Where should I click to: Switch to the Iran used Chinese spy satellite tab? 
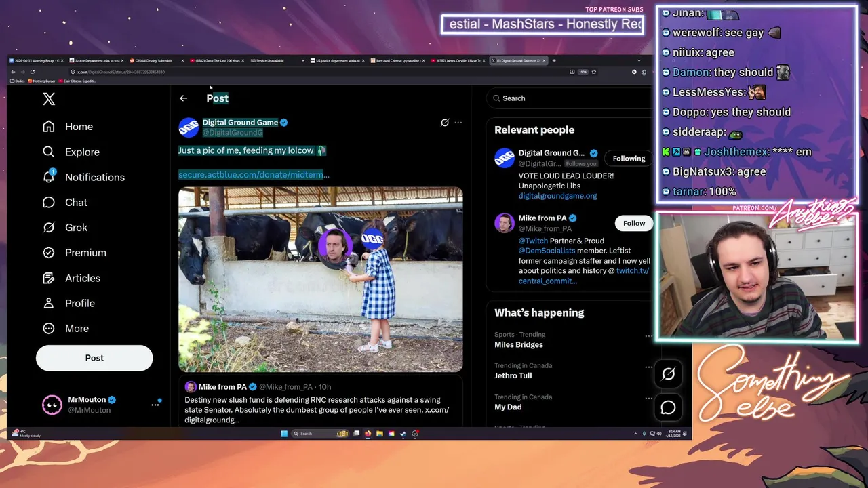click(x=397, y=60)
